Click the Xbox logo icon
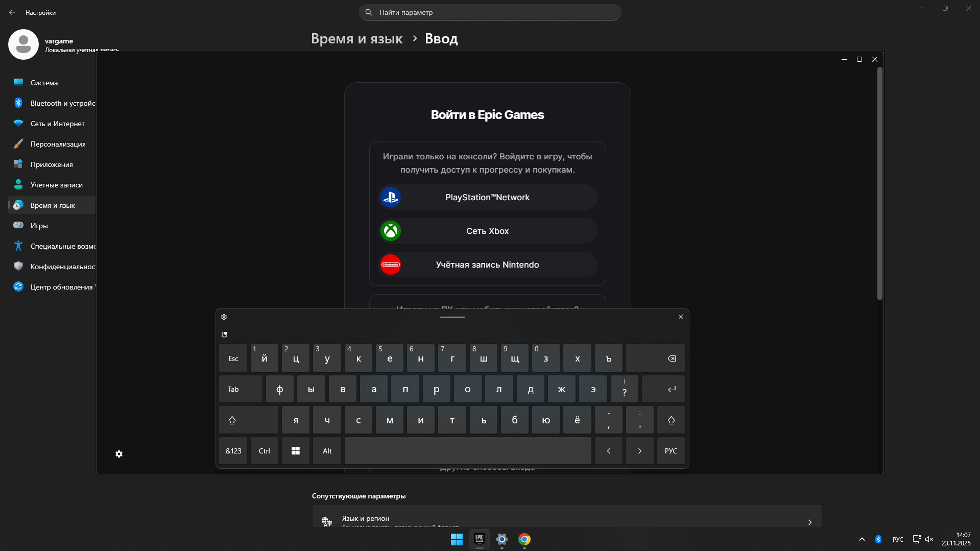Viewport: 980px width, 551px height. click(x=391, y=231)
